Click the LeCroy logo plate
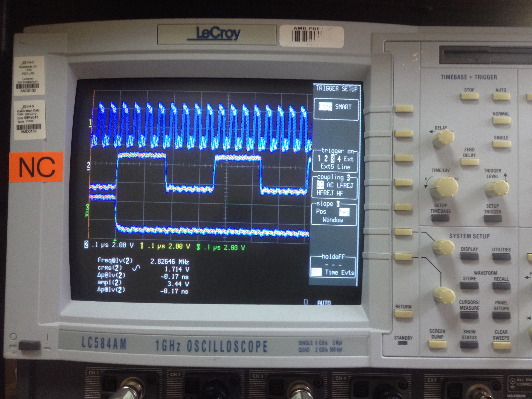Viewport: 532px width, 399px height. [216, 34]
